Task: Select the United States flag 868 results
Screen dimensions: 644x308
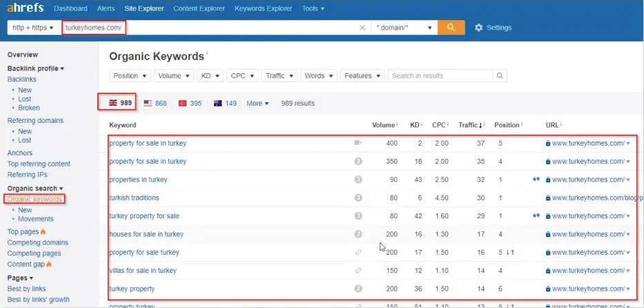Action: [x=155, y=103]
